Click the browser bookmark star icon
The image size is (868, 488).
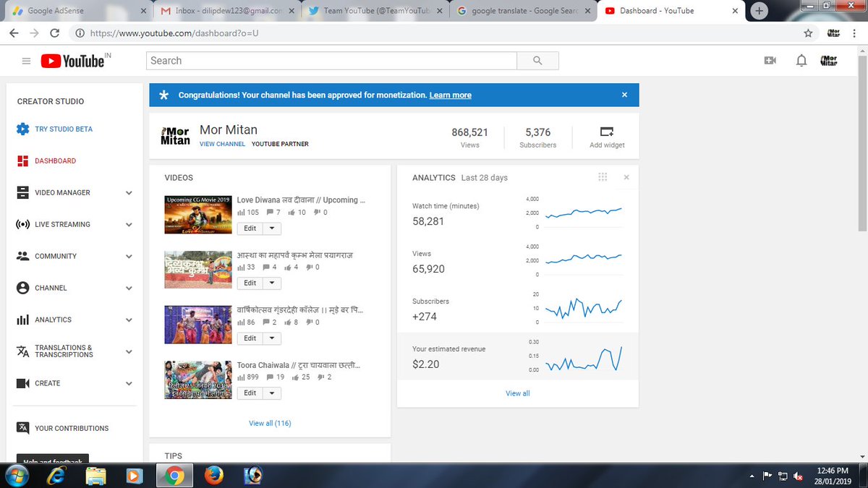(808, 33)
